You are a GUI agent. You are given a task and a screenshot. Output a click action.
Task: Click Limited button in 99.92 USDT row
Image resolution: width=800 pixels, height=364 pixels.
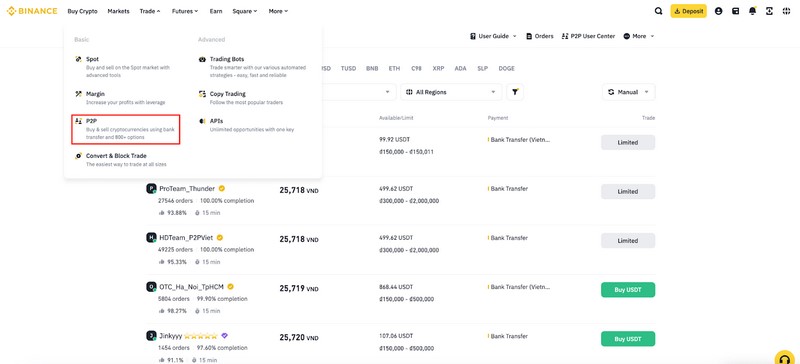(x=628, y=142)
